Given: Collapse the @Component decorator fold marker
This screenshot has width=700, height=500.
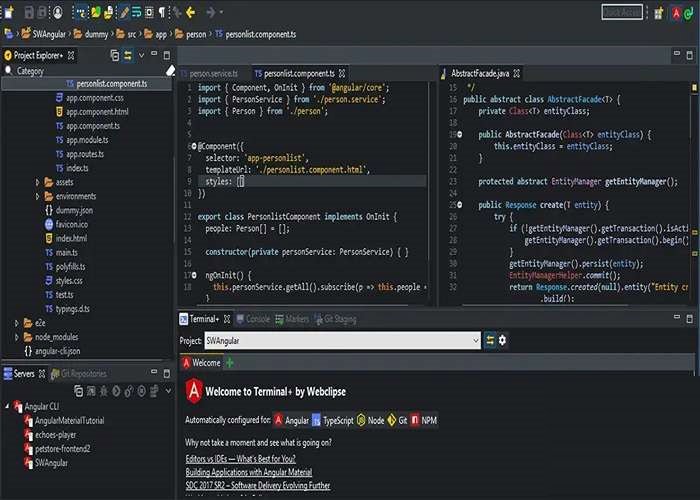Looking at the screenshot, I should coord(194,146).
